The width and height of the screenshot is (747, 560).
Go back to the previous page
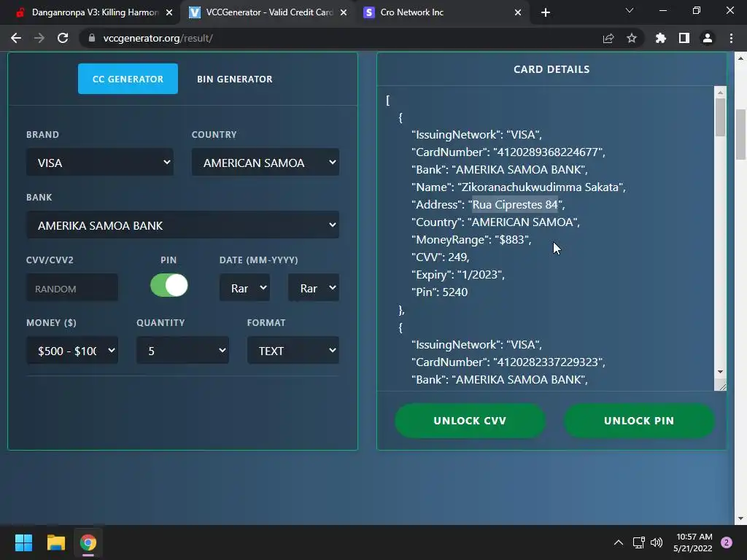[x=16, y=38]
